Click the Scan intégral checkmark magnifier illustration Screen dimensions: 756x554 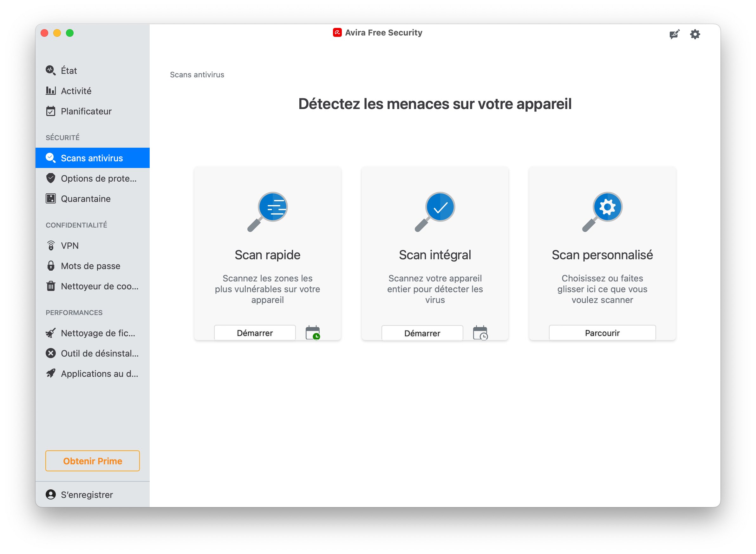click(x=435, y=212)
